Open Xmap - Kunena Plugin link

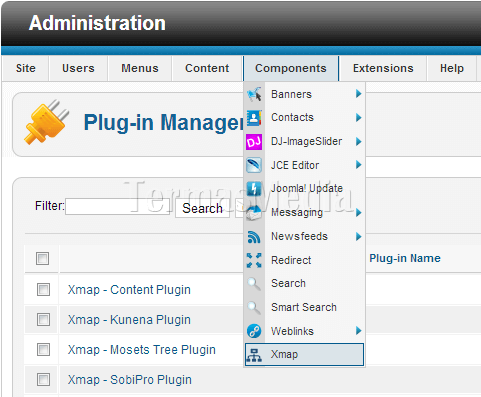click(129, 320)
